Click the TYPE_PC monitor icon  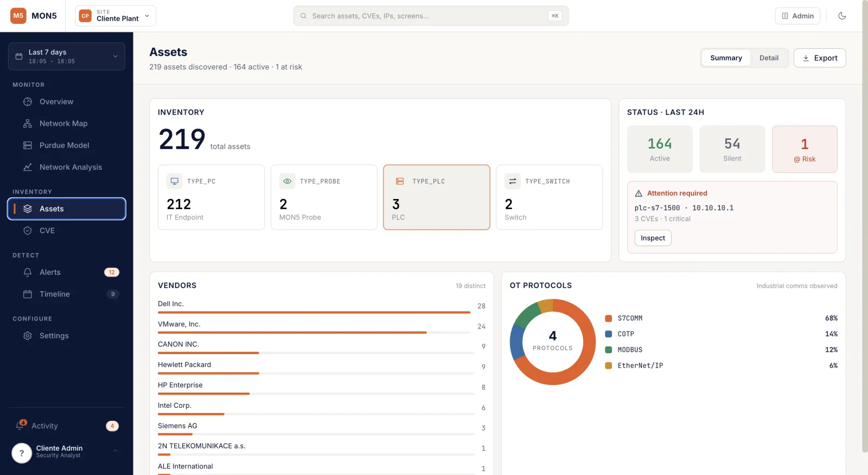tap(175, 181)
